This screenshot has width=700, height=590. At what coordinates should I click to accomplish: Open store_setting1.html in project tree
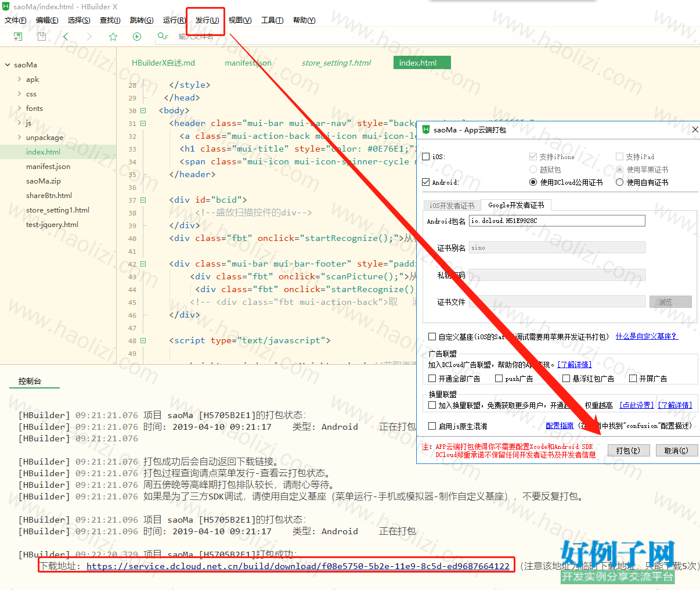click(x=57, y=210)
